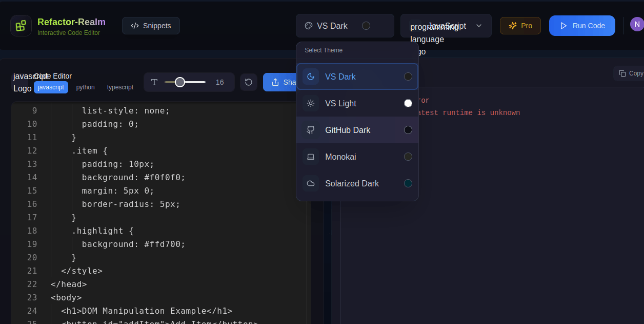Click the cloud icon beside Solarized Dark
Image resolution: width=644 pixels, height=324 pixels.
click(310, 183)
